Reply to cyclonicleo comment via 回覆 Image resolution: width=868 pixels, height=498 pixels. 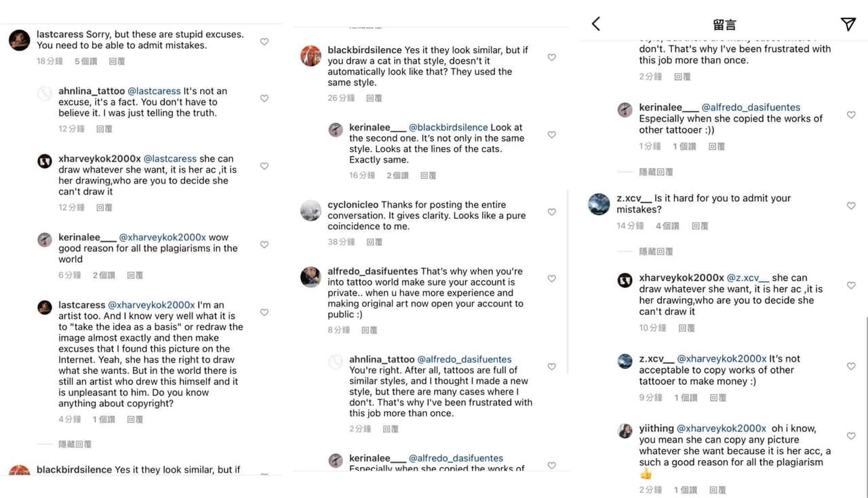374,242
